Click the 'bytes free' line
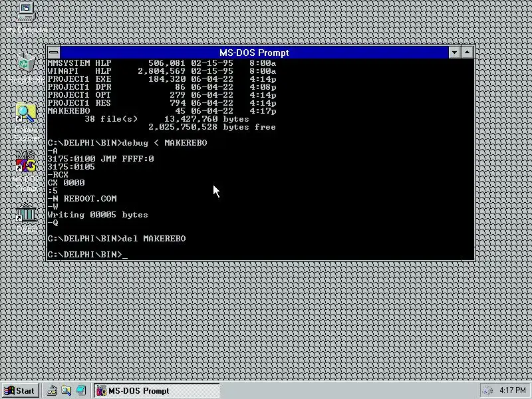The image size is (532, 399). tap(211, 127)
